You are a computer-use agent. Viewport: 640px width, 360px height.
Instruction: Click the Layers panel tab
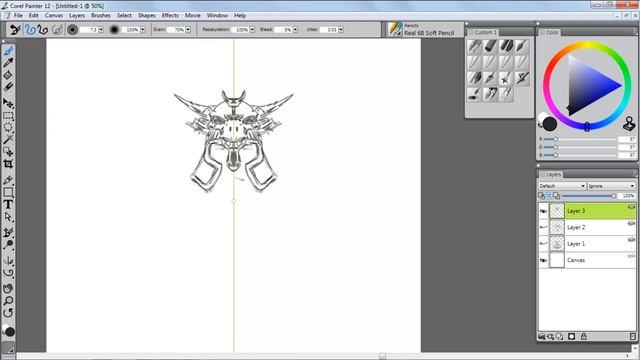(x=551, y=174)
